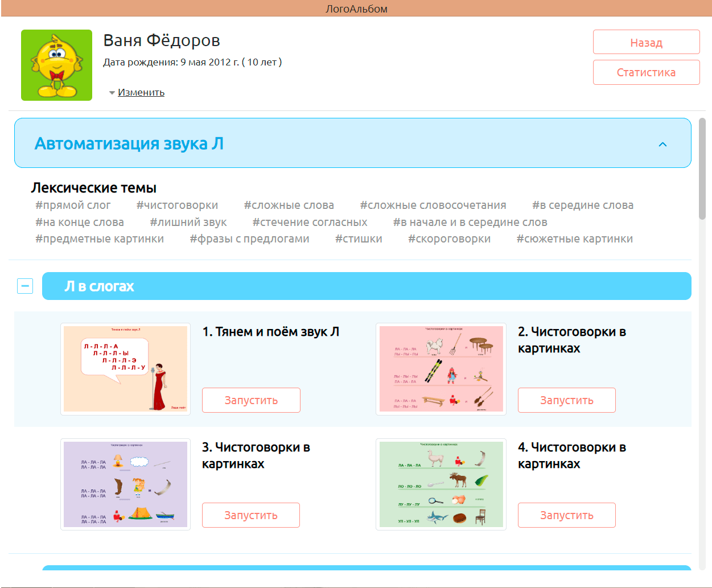This screenshot has width=712, height=588.
Task: Open the purple Чистоговорки slide thumbnail
Action: pyautogui.click(x=125, y=484)
